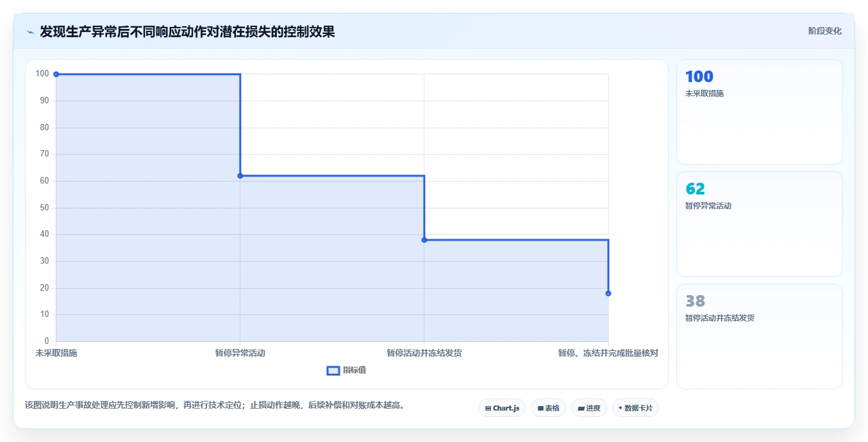Select the 进度 tag
868x442 pixels.
point(589,408)
